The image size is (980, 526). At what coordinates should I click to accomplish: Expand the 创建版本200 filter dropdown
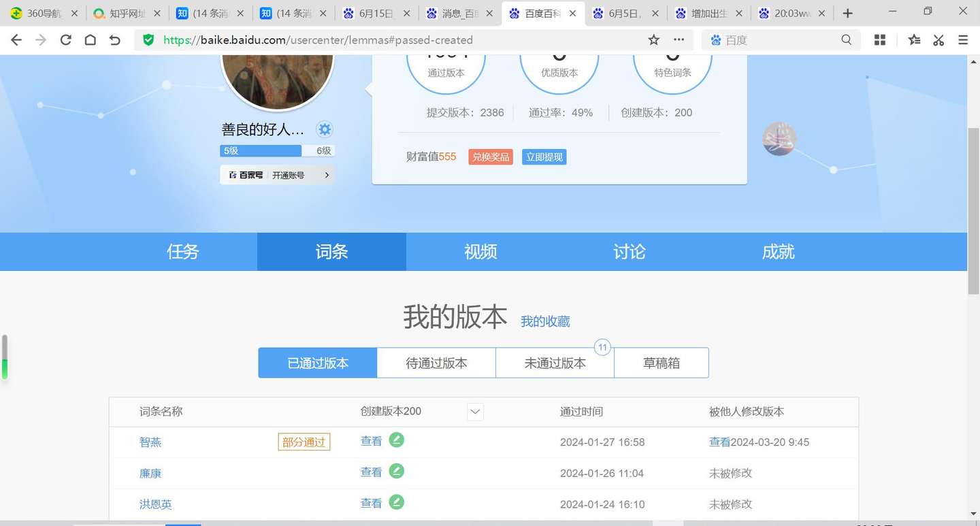click(476, 412)
